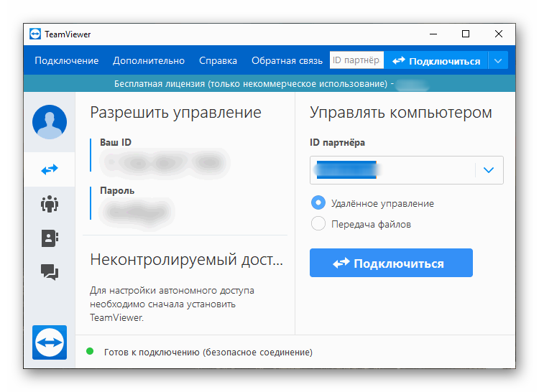Click the large Подключиться button
The height and width of the screenshot is (392, 539).
click(x=391, y=263)
